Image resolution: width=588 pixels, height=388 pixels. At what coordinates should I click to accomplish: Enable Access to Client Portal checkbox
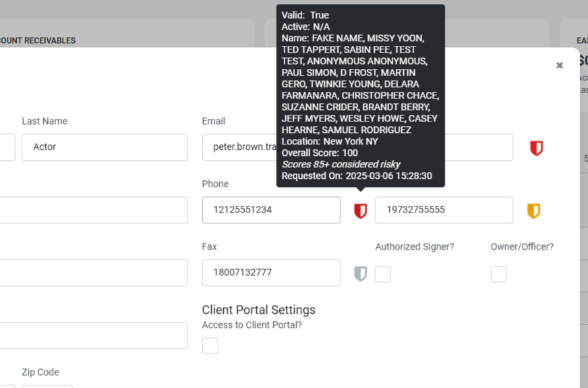210,345
